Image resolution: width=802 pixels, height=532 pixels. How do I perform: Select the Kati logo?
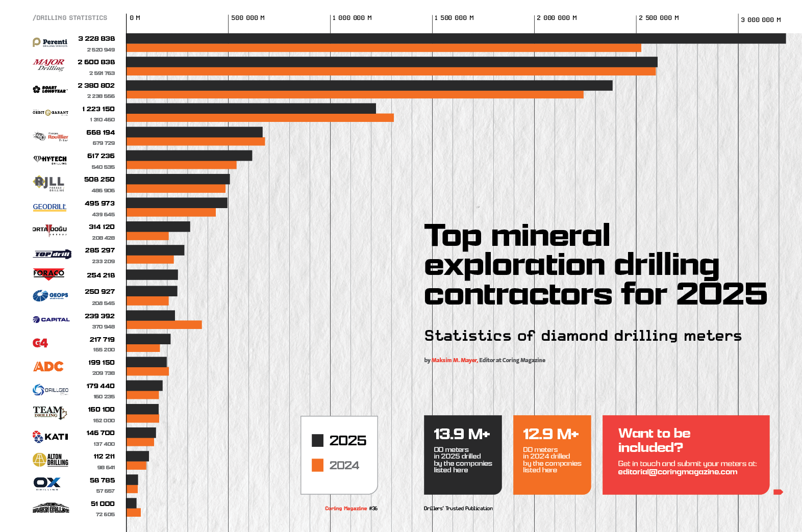(51, 437)
